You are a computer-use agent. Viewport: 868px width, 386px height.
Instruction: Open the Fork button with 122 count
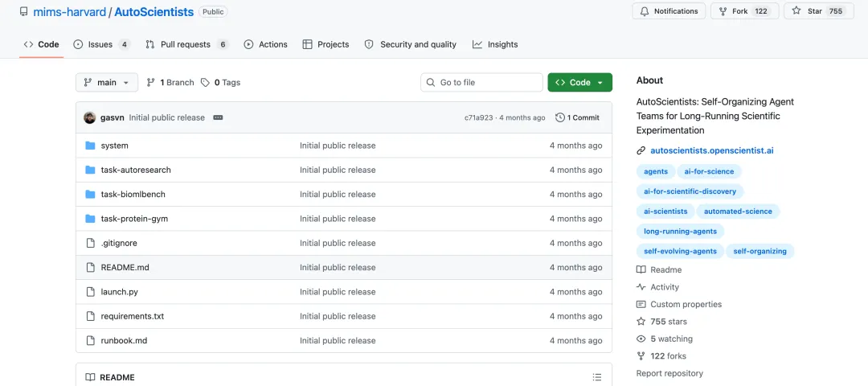[744, 11]
